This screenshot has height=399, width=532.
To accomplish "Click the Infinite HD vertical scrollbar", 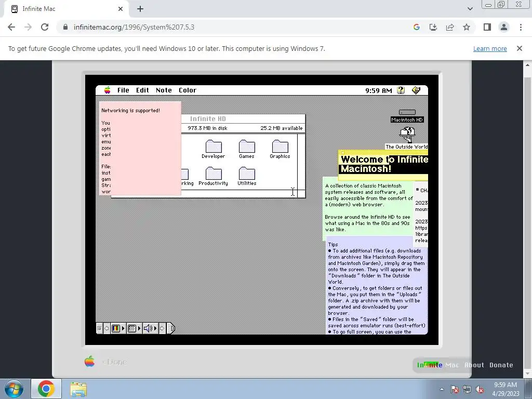I will pyautogui.click(x=301, y=162).
